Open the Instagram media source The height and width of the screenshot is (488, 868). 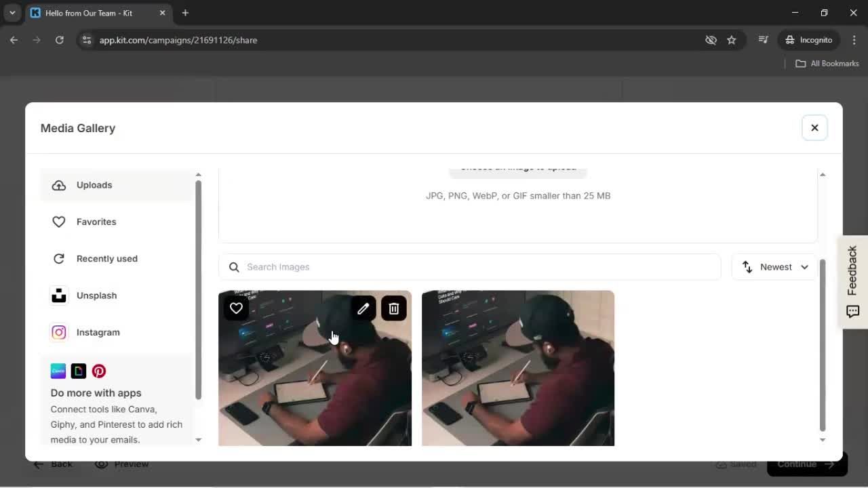(x=98, y=332)
